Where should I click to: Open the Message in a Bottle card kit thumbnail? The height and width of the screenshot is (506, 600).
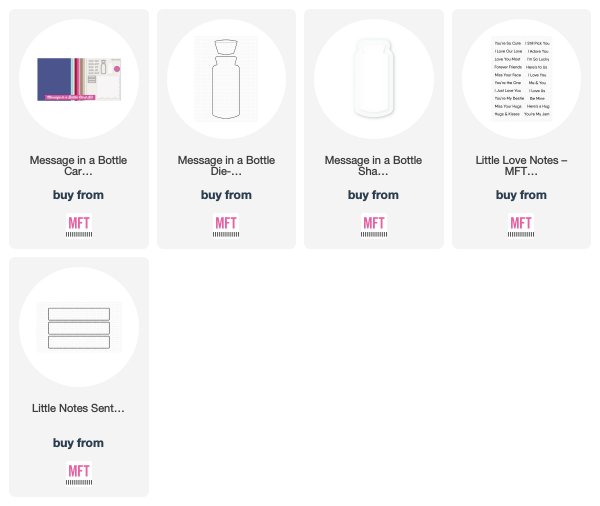pos(79,79)
